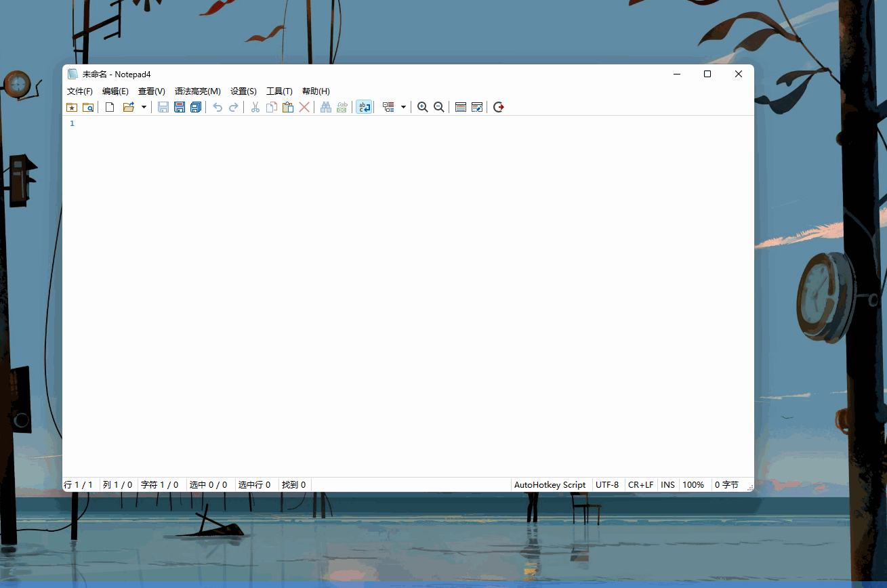Click the UTF-8 encoding indicator
The height and width of the screenshot is (588, 887).
tap(607, 484)
